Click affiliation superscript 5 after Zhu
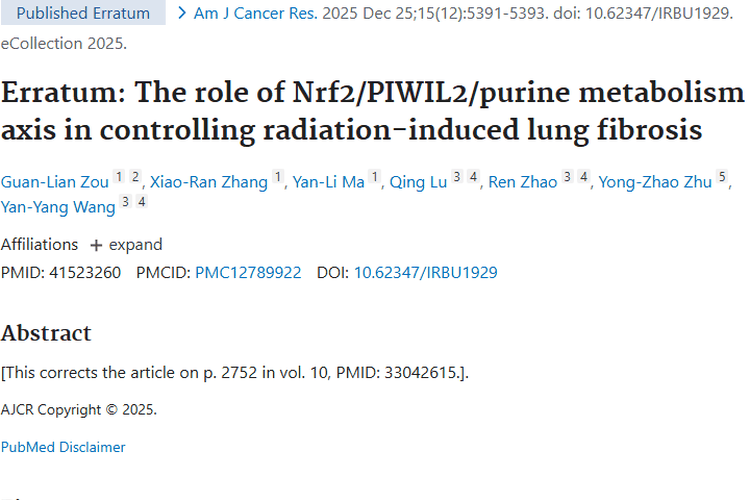 pyautogui.click(x=725, y=178)
